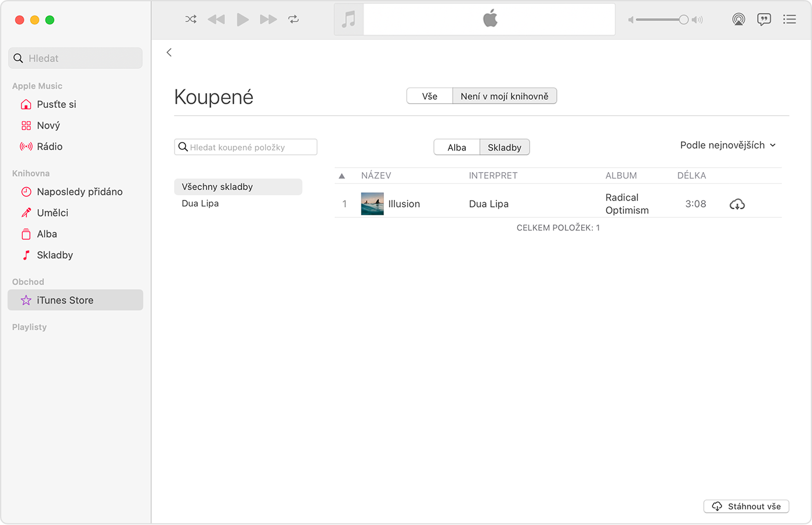Click the Apple logo in display
The height and width of the screenshot is (525, 812).
click(x=490, y=19)
